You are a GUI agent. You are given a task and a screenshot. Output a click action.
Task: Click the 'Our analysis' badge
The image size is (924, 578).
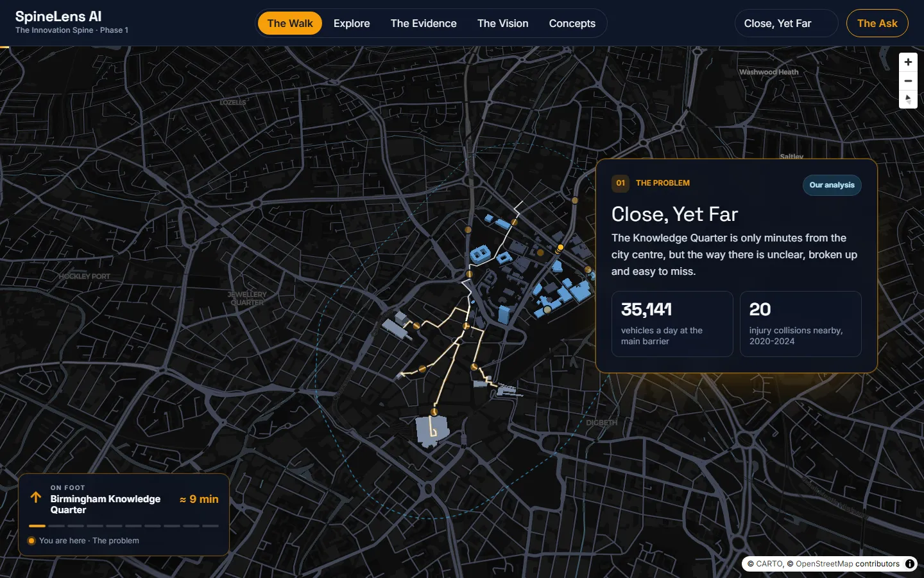[832, 185]
